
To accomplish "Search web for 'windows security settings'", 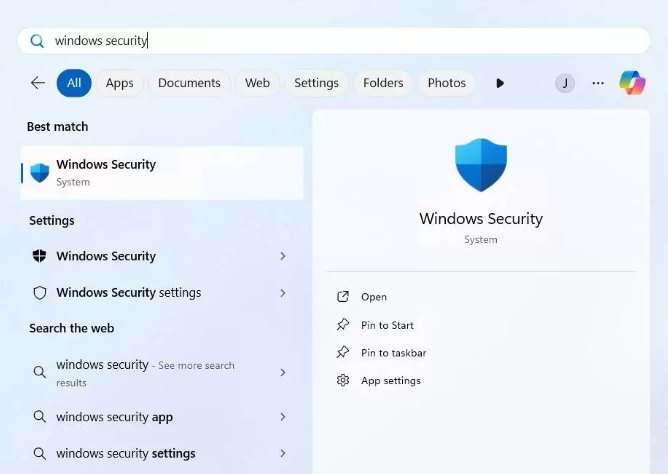I will click(126, 453).
